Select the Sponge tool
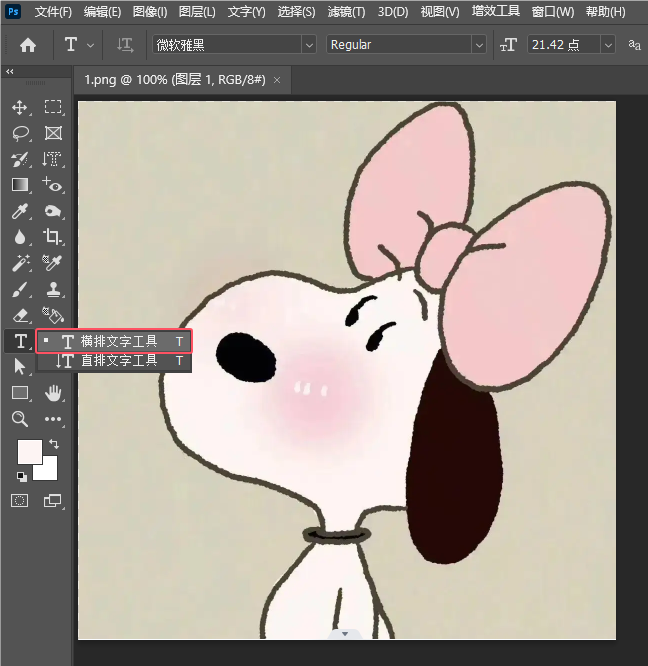 [52, 211]
